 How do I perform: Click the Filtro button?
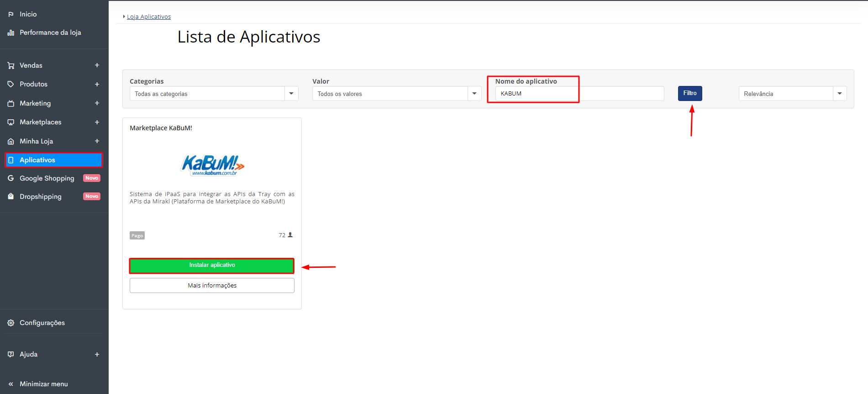(690, 93)
